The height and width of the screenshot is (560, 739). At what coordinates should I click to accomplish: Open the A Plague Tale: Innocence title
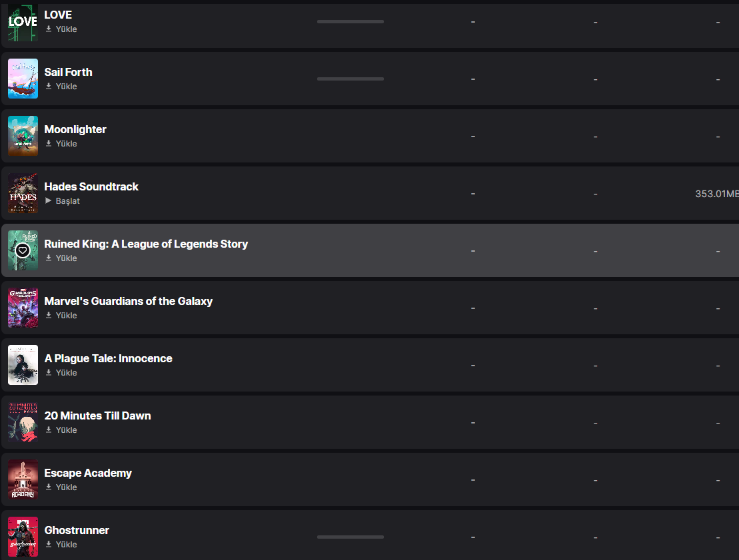click(108, 358)
